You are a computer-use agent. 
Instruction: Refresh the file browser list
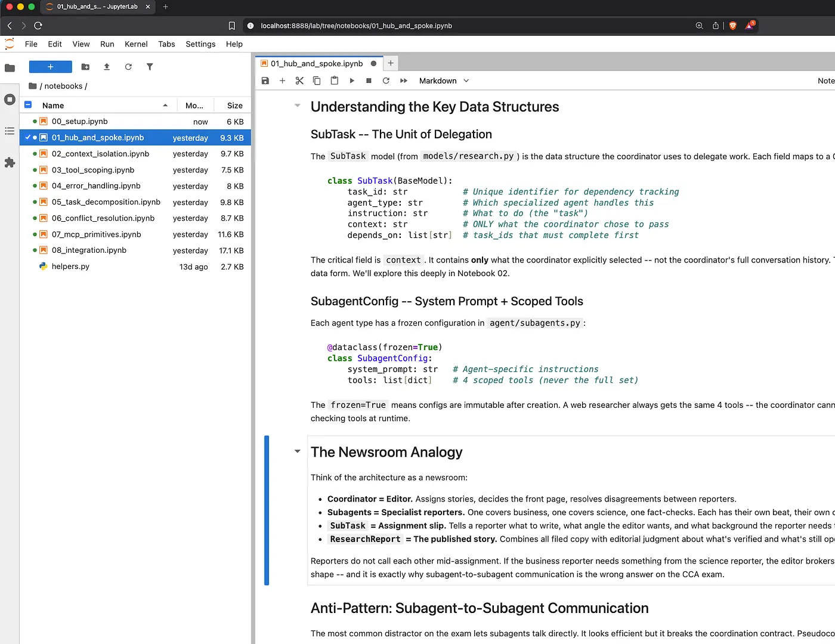[128, 67]
